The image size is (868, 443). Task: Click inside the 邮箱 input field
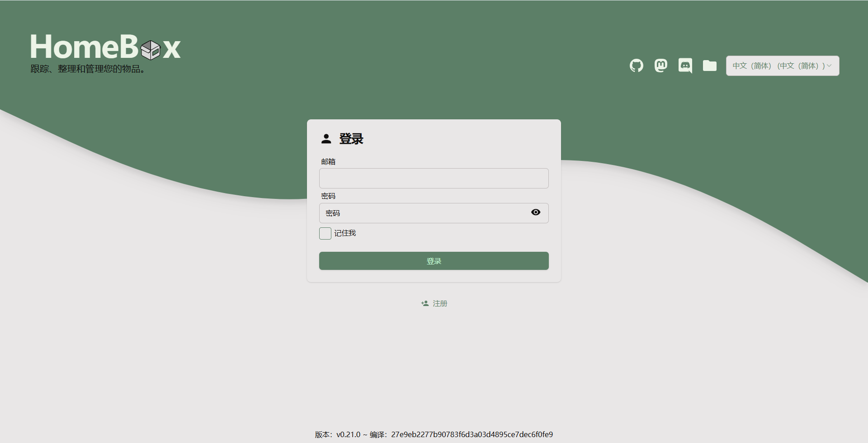tap(434, 178)
